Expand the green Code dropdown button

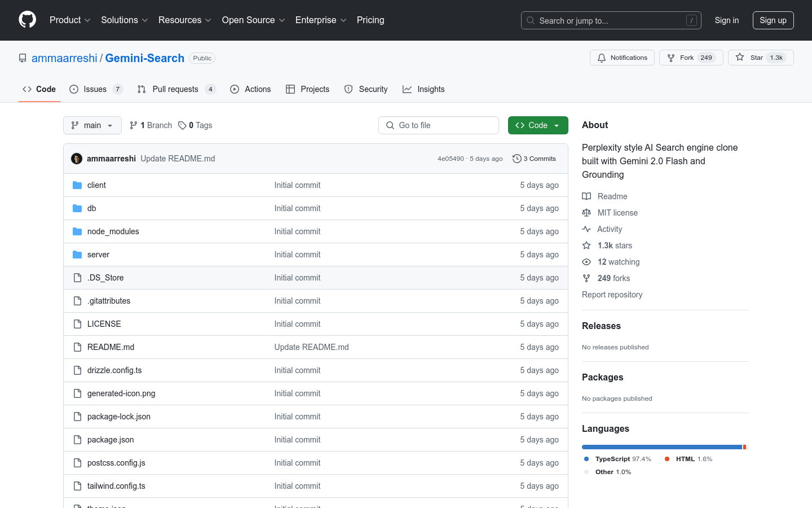click(537, 125)
